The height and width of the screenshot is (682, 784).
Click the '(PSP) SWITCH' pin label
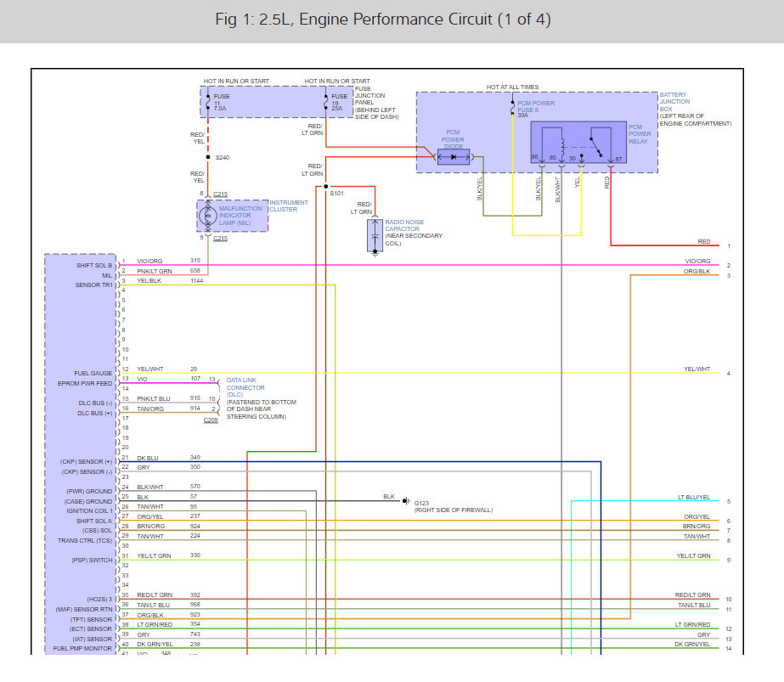click(x=92, y=560)
